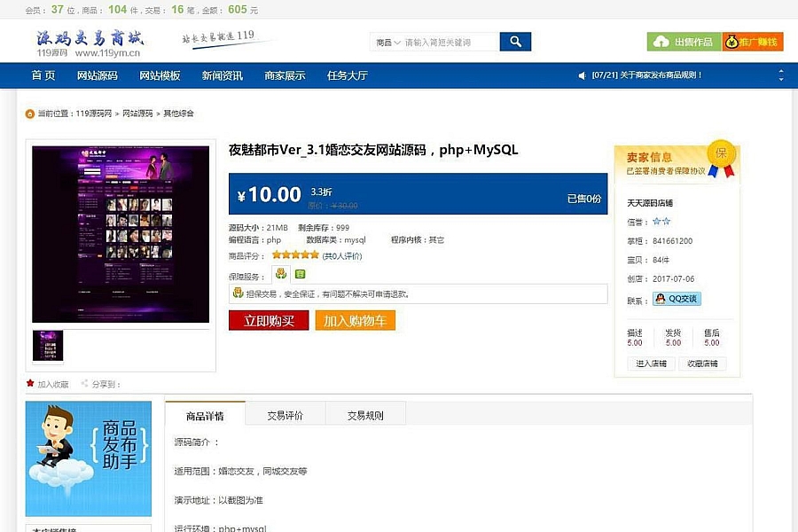Click the 推广赚钱 orange button
This screenshot has height=532, width=798.
(x=752, y=42)
